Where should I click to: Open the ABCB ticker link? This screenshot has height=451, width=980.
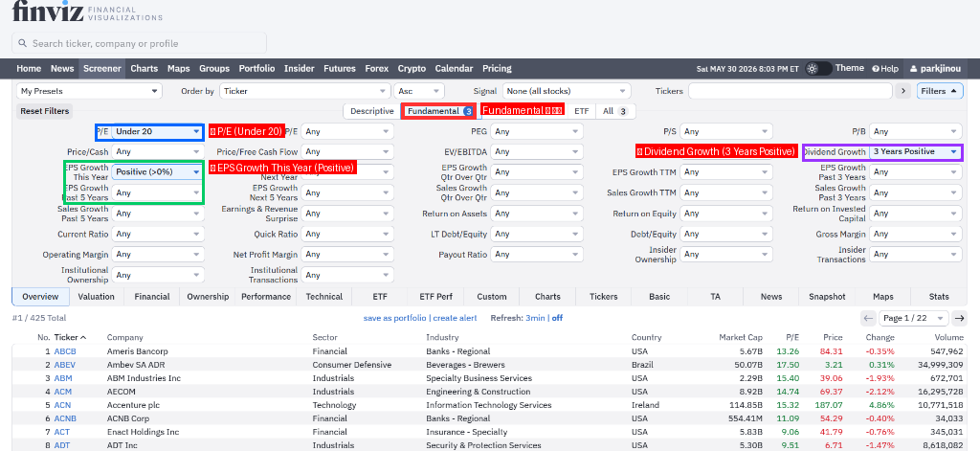65,351
